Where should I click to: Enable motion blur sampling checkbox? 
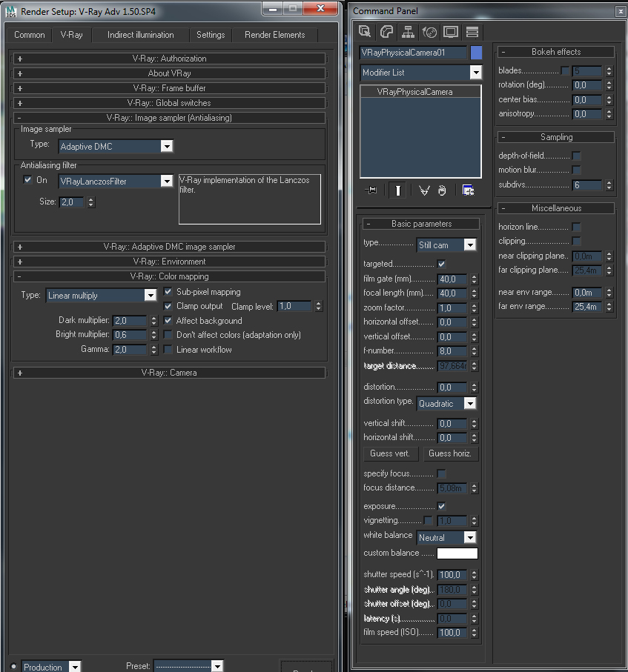tap(577, 170)
